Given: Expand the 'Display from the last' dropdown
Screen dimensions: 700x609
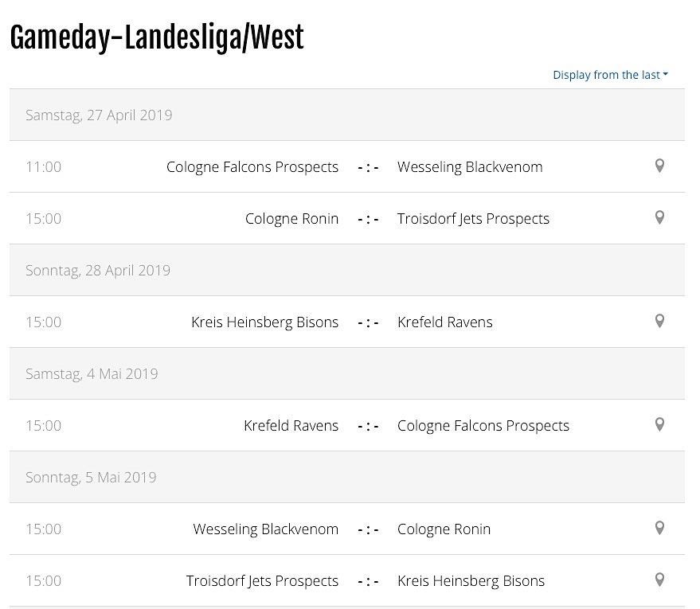Looking at the screenshot, I should (610, 75).
